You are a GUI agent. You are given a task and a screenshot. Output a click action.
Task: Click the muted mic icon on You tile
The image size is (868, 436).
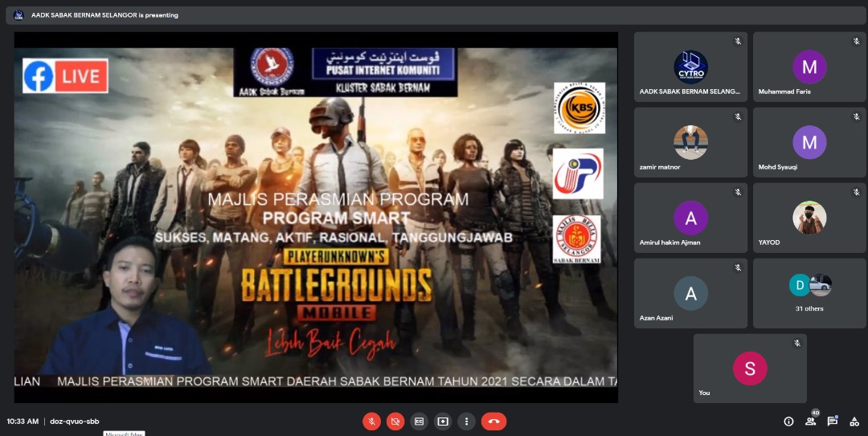pyautogui.click(x=797, y=343)
